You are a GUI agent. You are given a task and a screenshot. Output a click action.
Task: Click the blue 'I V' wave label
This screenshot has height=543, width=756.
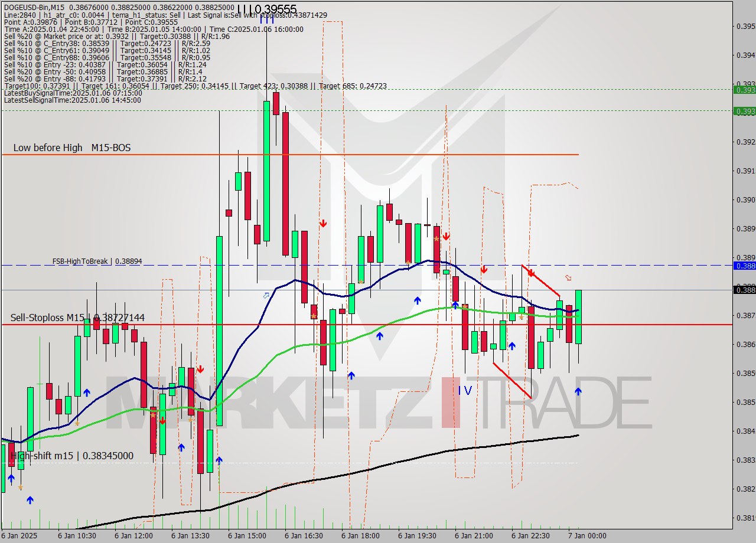tap(465, 390)
